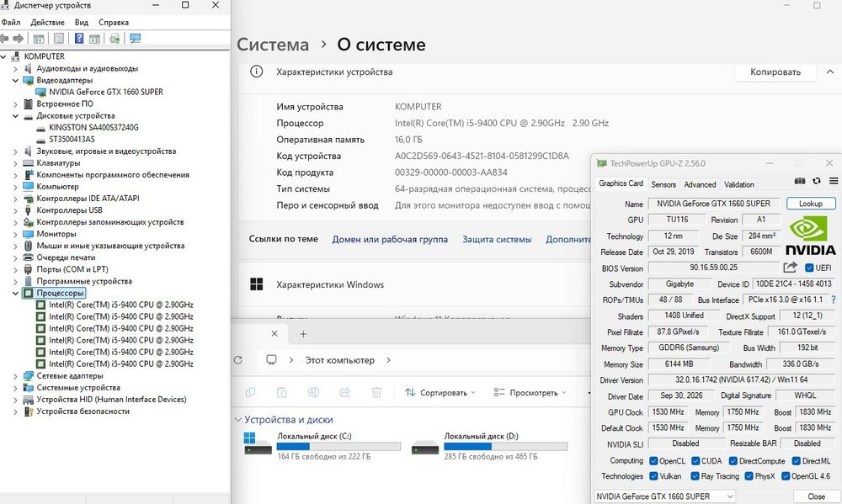Viewport: 842px width, 504px height.
Task: Refresh GPU-Z data with the refresh icon
Action: point(817,181)
